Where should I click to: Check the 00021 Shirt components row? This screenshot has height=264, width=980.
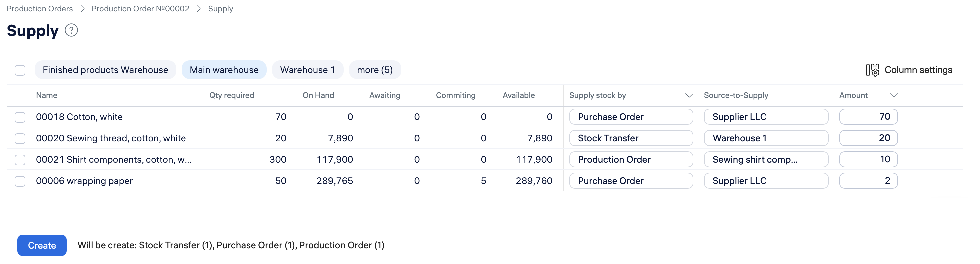[x=20, y=159]
